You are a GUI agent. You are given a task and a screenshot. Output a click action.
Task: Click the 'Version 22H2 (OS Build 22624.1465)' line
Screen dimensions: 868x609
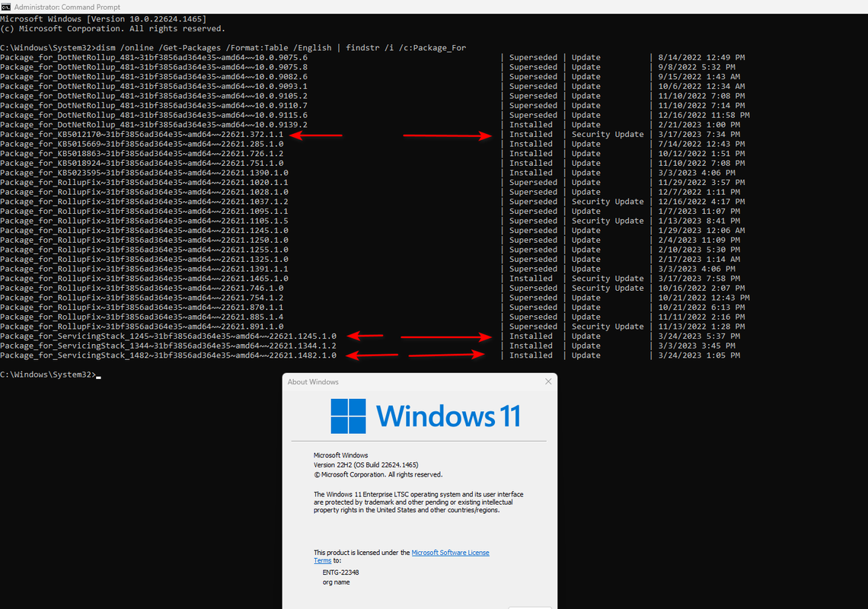point(366,465)
